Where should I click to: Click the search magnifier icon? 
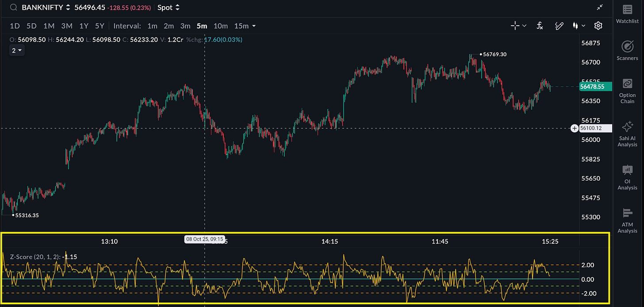pyautogui.click(x=13, y=8)
